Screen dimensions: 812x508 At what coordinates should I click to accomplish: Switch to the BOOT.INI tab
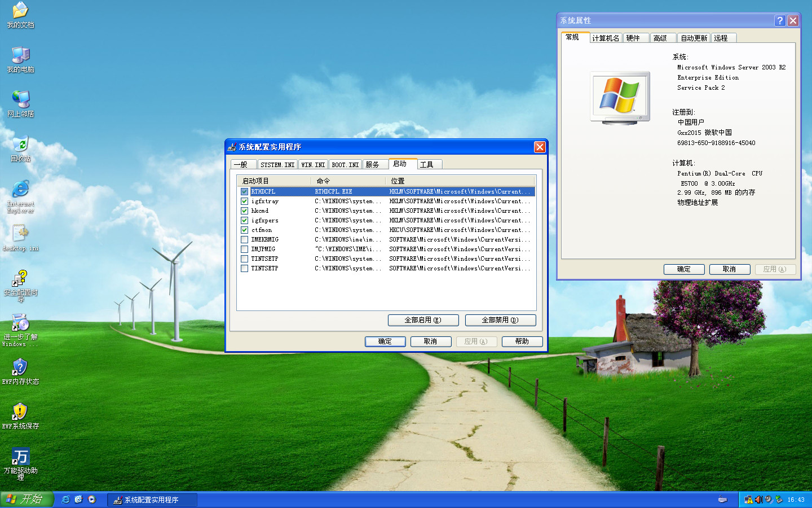click(345, 165)
